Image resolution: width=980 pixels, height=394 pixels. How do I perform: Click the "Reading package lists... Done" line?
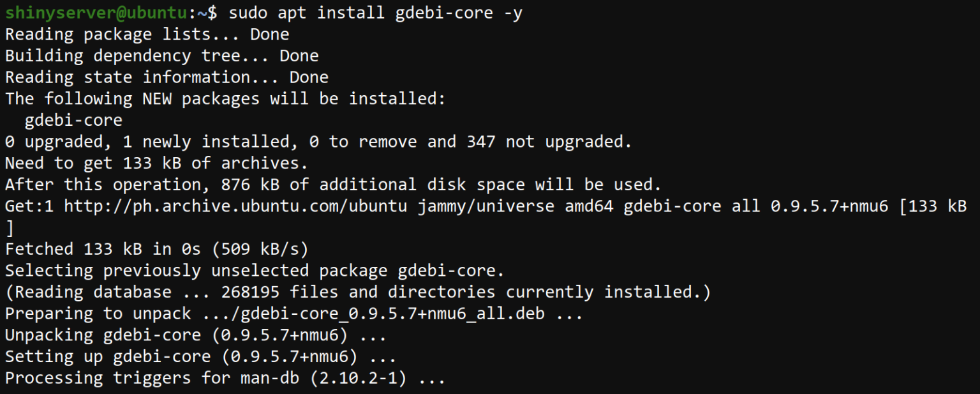pyautogui.click(x=147, y=34)
